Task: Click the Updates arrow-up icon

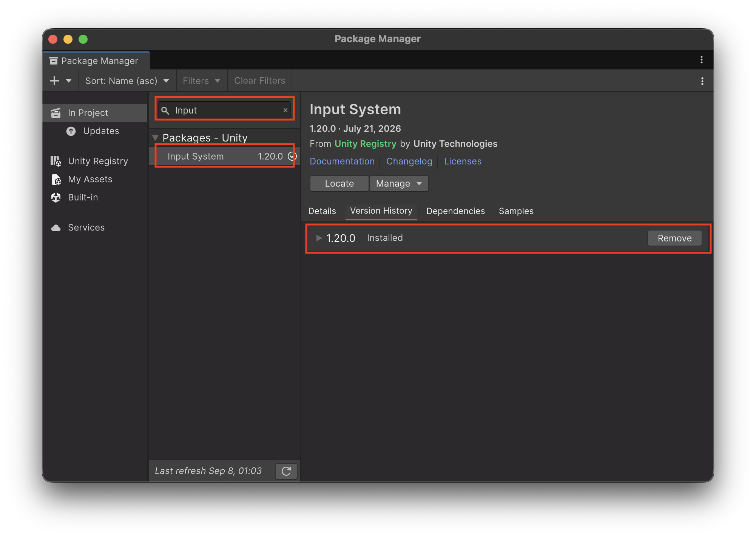Action: (x=71, y=131)
